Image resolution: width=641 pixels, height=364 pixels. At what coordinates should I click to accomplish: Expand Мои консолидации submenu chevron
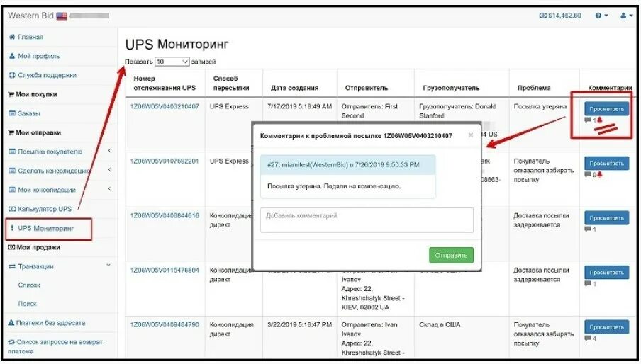[x=110, y=189]
